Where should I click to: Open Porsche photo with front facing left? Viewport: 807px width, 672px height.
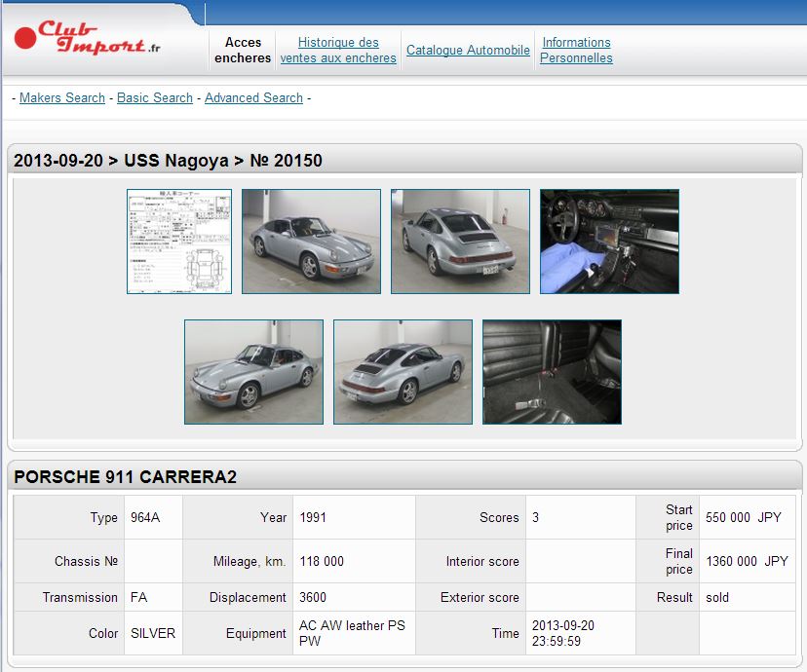[253, 372]
